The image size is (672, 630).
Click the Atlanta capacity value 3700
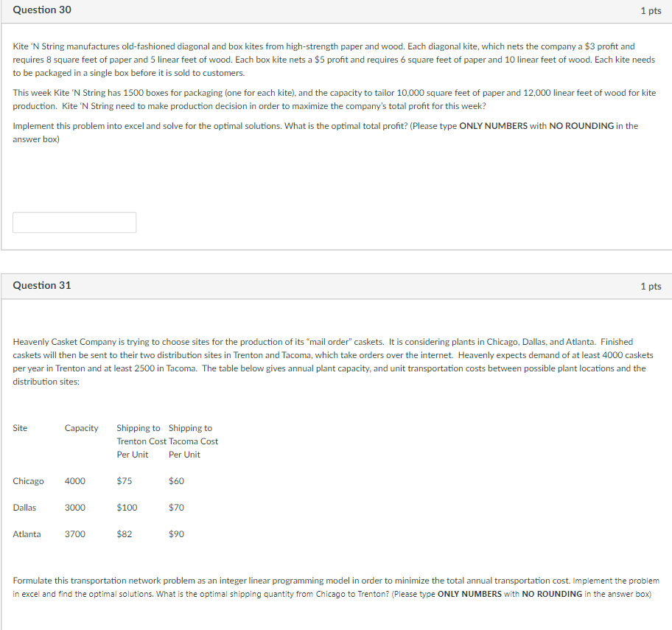pyautogui.click(x=75, y=534)
